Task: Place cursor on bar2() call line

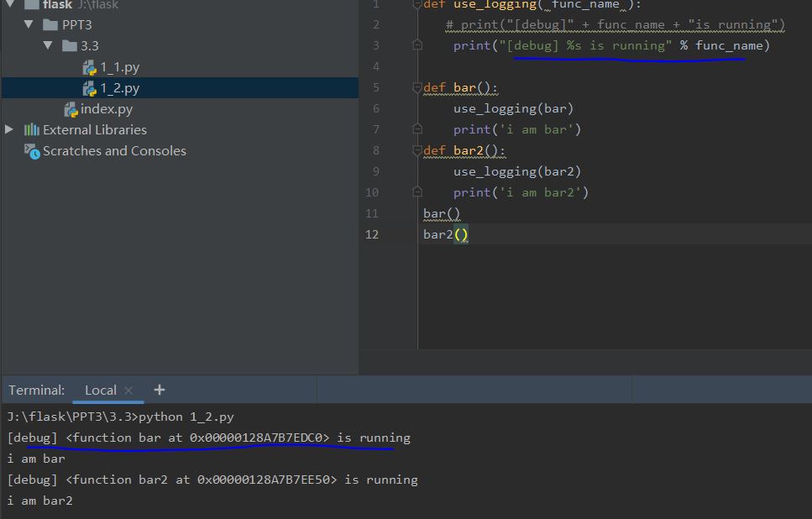Action: pos(445,234)
